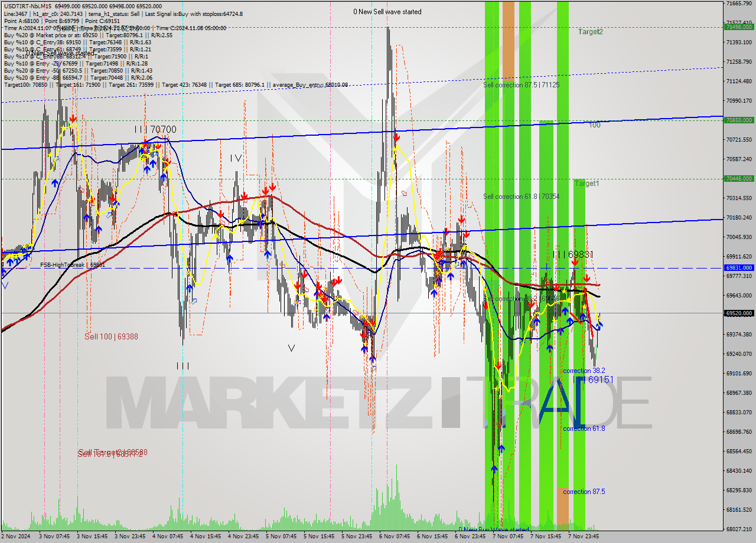Click 'Sell correction 87.5 | 71125' label
Image resolution: width=756 pixels, height=543 pixels.
click(521, 85)
